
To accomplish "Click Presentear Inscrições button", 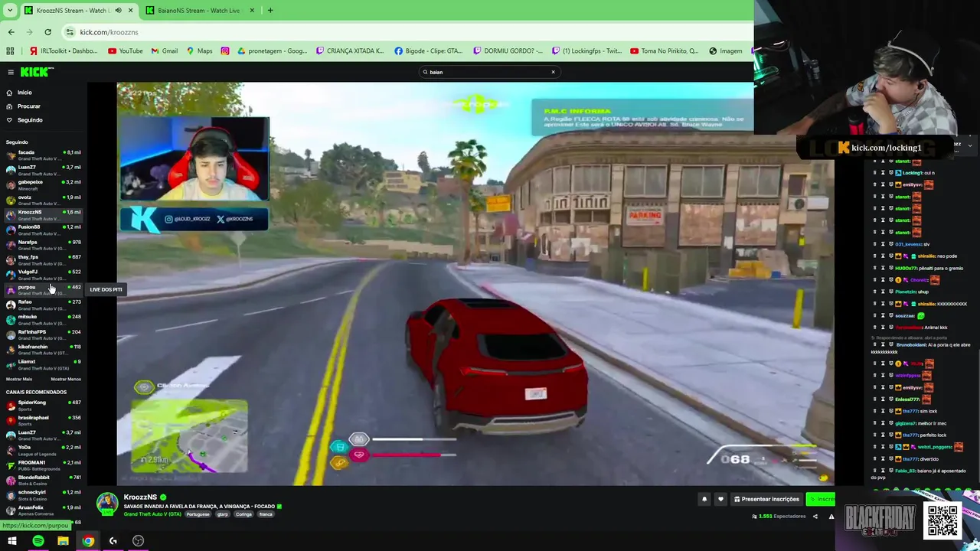I will [x=766, y=499].
